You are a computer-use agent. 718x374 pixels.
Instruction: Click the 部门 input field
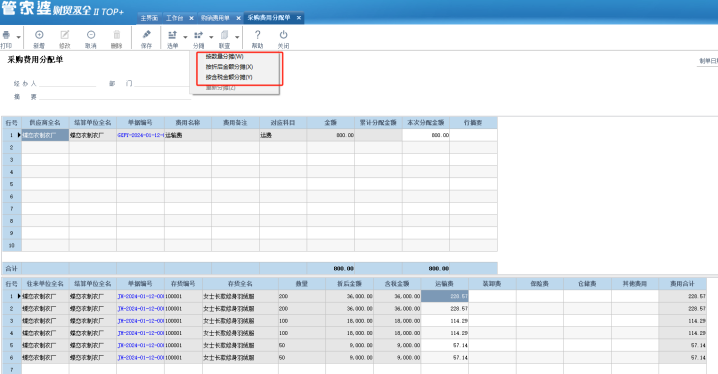pyautogui.click(x=162, y=83)
